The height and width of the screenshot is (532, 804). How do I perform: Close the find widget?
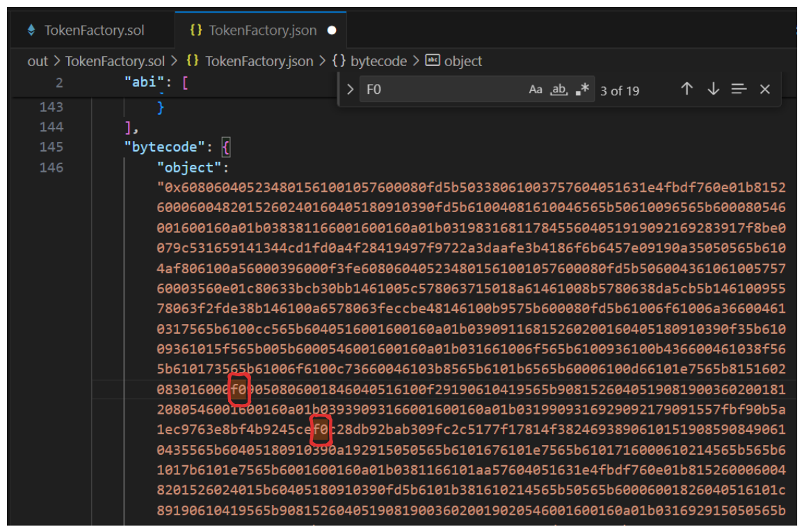click(765, 89)
